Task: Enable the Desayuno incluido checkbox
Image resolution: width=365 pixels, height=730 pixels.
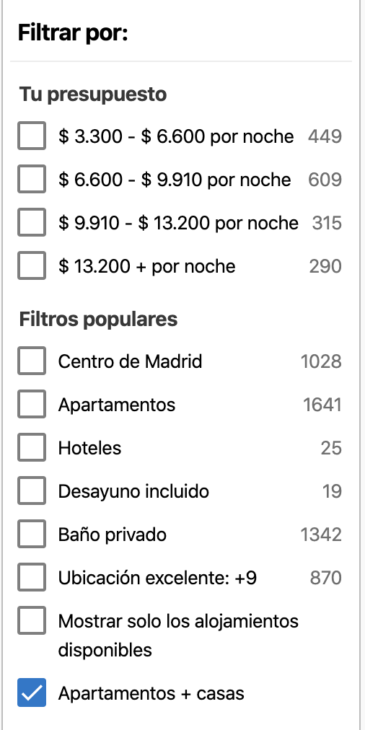Action: (x=32, y=491)
